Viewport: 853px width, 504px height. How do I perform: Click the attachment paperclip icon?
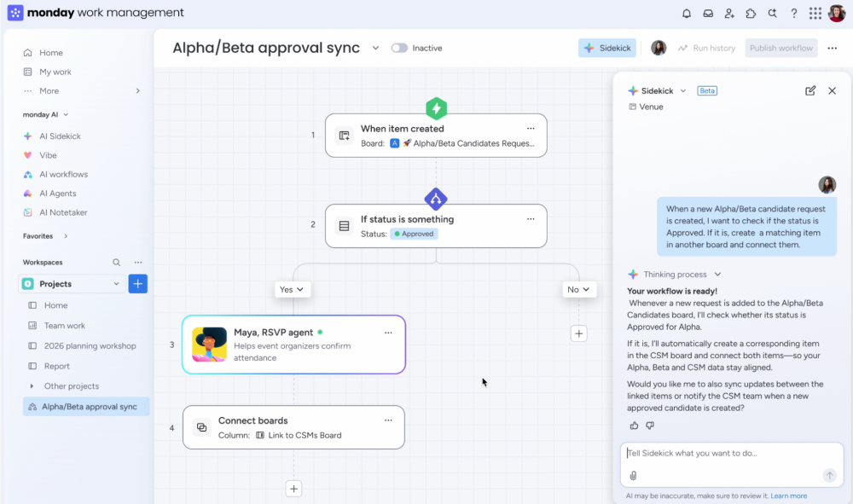[x=633, y=476]
